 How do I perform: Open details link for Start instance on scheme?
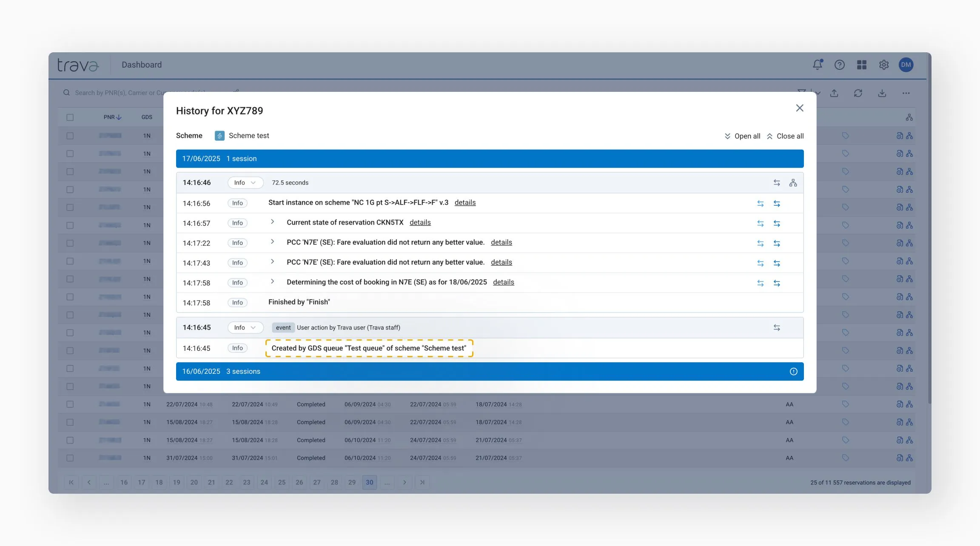pyautogui.click(x=465, y=203)
